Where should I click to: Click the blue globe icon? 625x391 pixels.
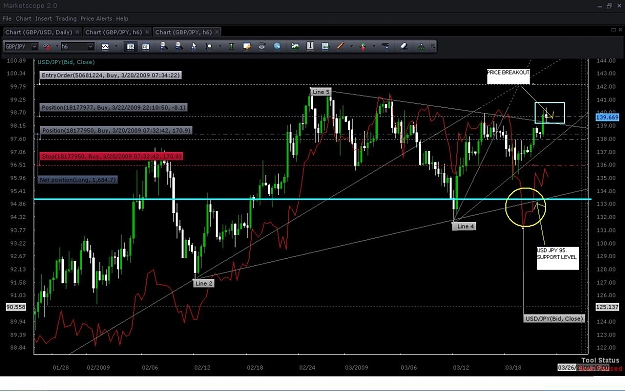pyautogui.click(x=277, y=46)
